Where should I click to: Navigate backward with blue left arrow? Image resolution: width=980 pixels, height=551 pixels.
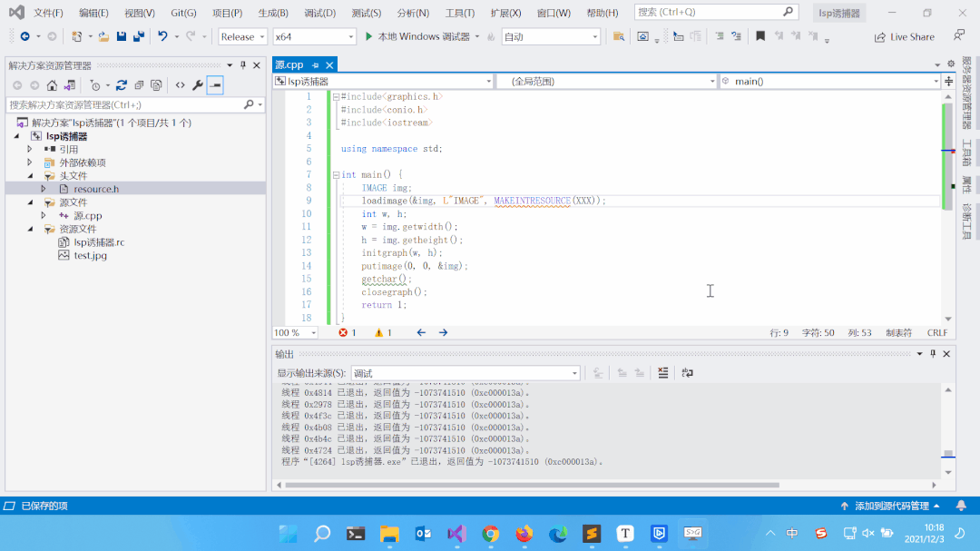(x=421, y=333)
